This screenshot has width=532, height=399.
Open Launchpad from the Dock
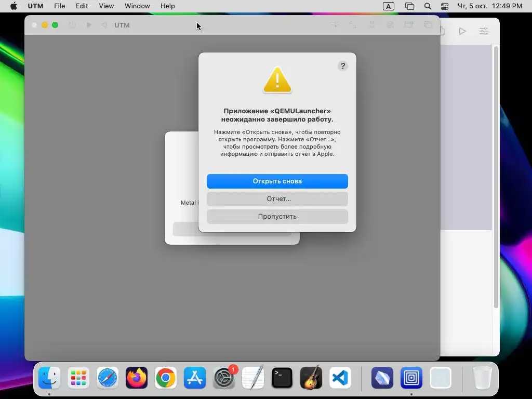[x=78, y=378]
